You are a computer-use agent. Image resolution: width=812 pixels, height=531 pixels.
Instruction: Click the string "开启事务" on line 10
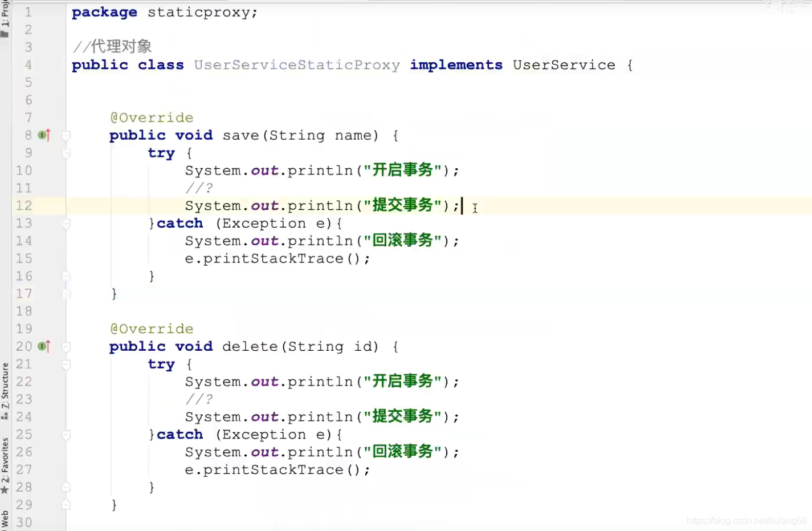click(x=403, y=171)
